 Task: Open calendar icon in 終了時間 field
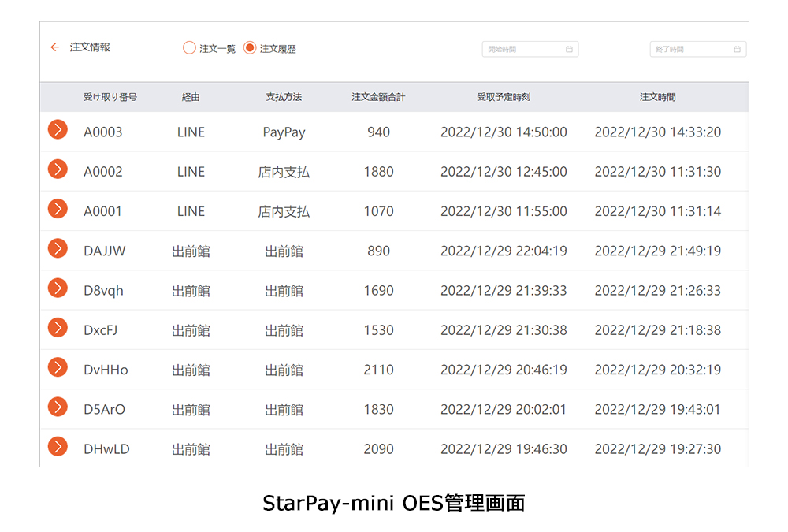[x=738, y=50]
